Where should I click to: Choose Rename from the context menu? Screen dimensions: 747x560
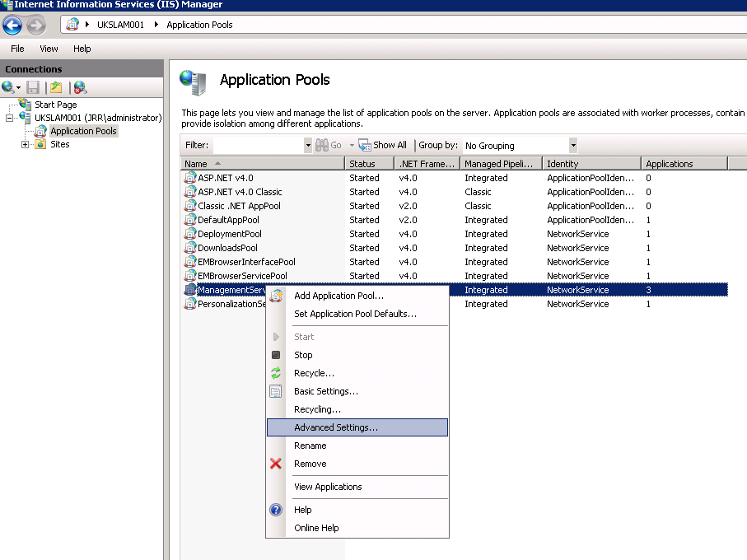357,446
